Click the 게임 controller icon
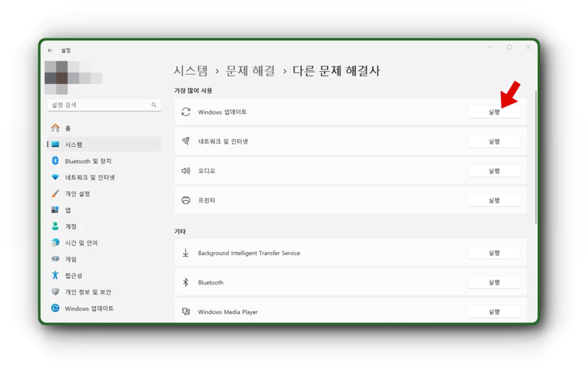The height and width of the screenshot is (373, 588). (55, 259)
